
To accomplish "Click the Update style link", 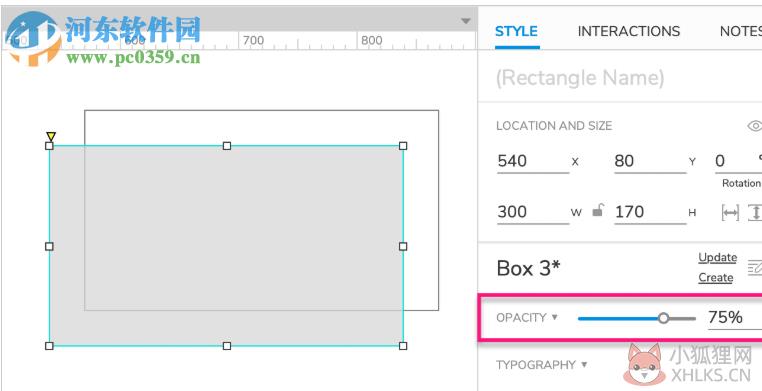I will pos(717,257).
